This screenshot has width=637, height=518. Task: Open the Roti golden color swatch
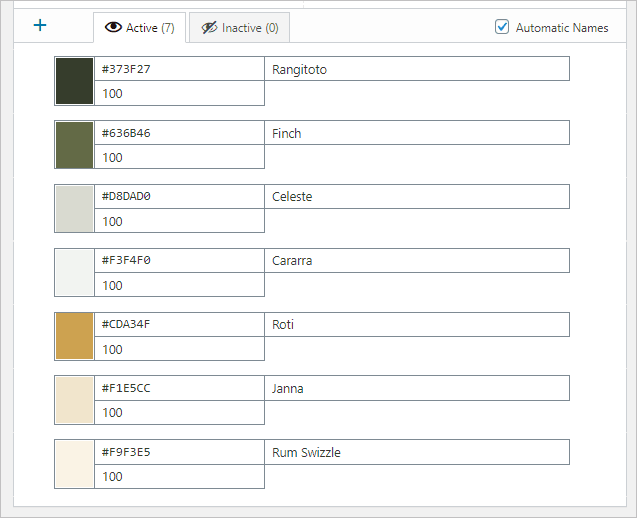74,337
